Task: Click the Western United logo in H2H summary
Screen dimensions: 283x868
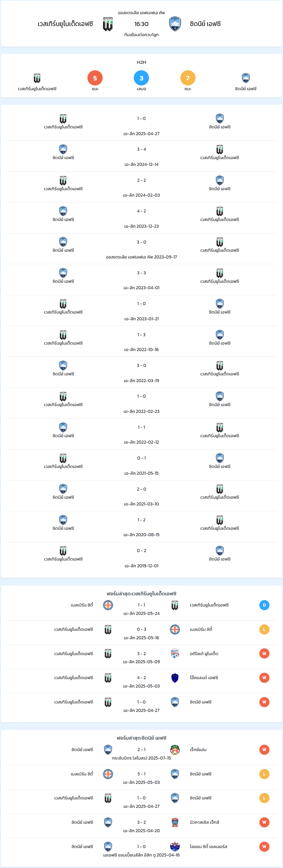Action: 37,78
